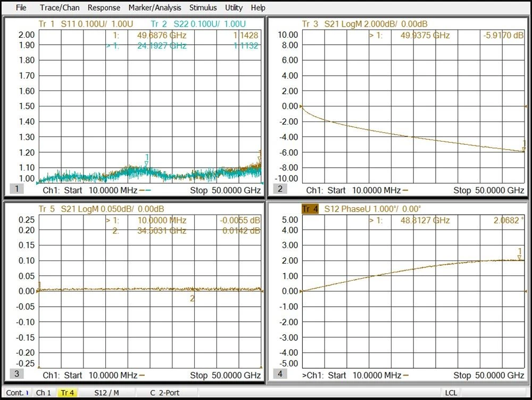Viewport: 532px width, 400px height.
Task: Click the 0.0142 dB marker 2 value
Action: [241, 231]
